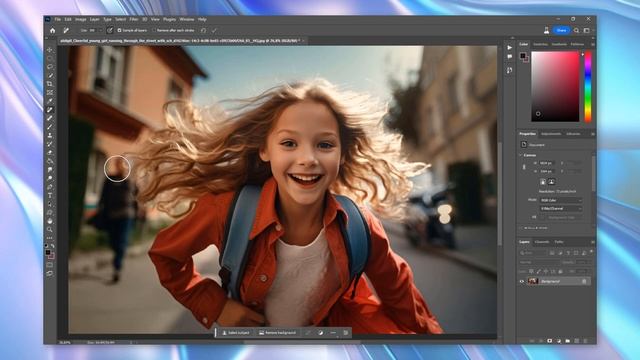The height and width of the screenshot is (360, 640).
Task: Open the brush size dropdown arrow
Action: [101, 31]
